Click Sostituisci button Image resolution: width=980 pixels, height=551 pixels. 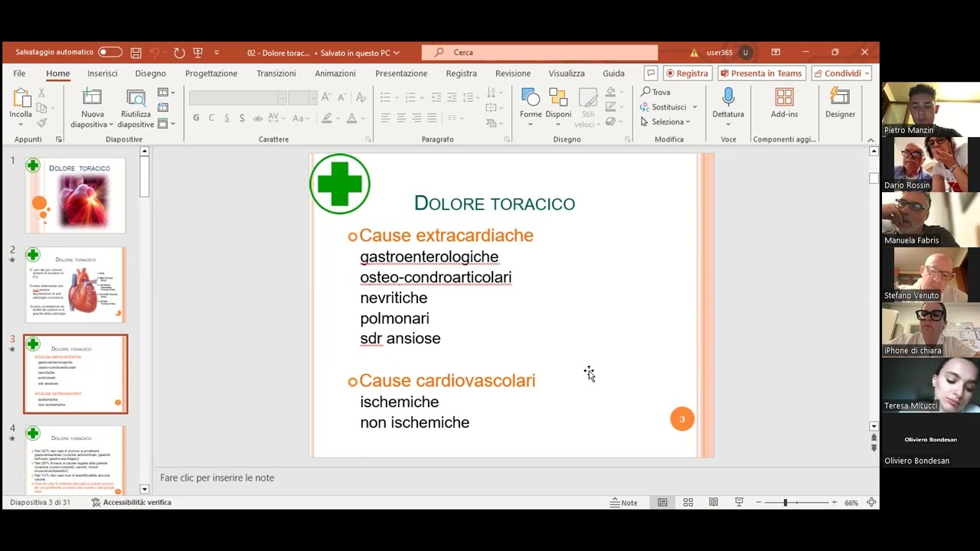(x=662, y=107)
